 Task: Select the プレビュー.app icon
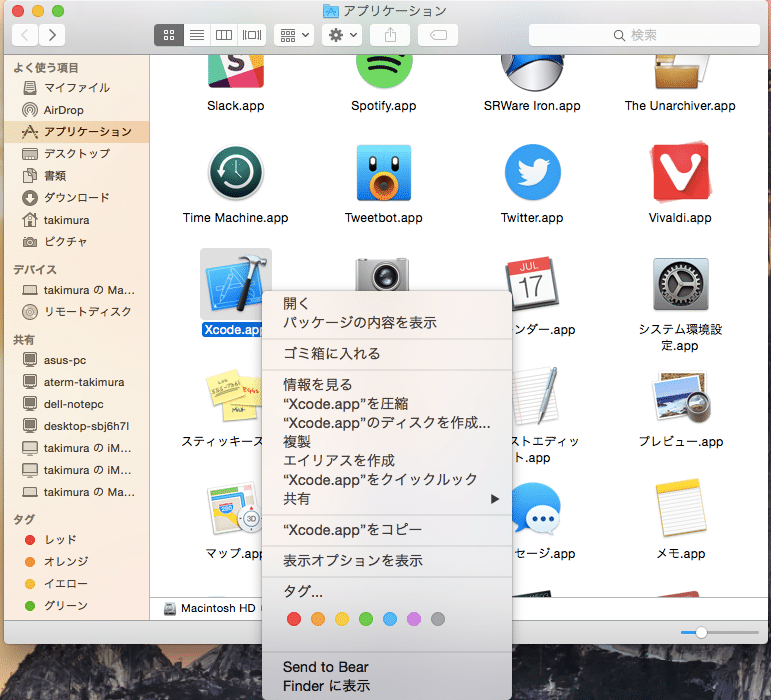pyautogui.click(x=681, y=397)
